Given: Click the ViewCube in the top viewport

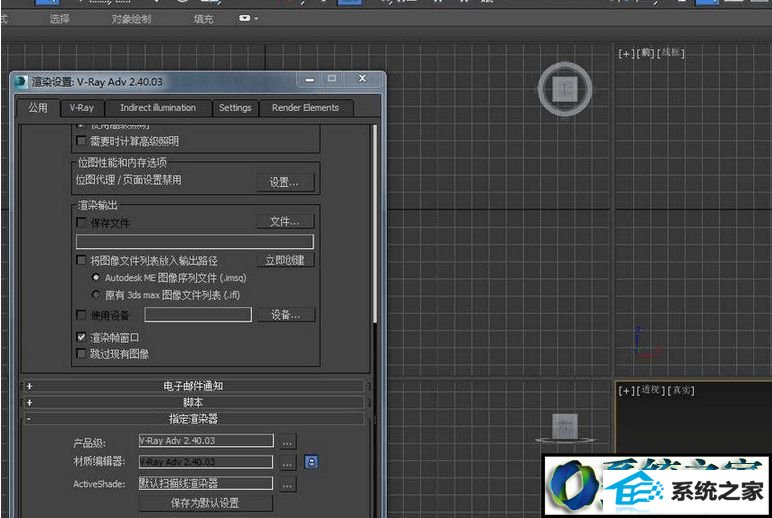Looking at the screenshot, I should coord(565,89).
